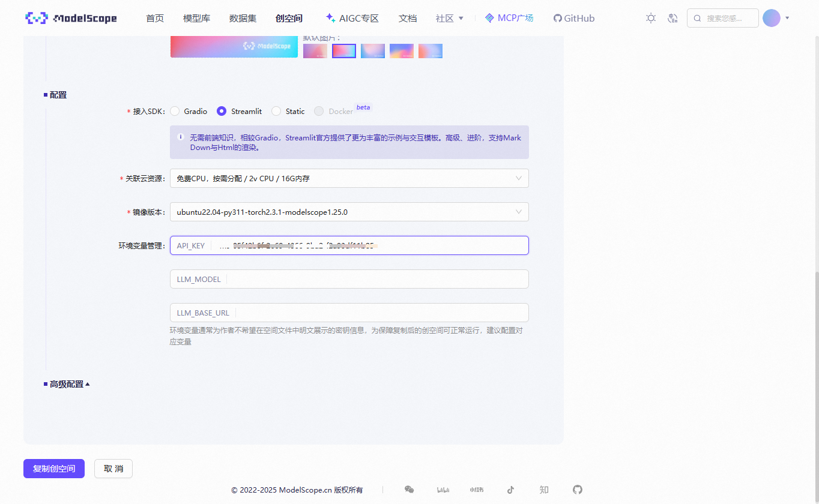Open the 数据集 navigation tab
This screenshot has height=504, width=819.
click(x=242, y=18)
